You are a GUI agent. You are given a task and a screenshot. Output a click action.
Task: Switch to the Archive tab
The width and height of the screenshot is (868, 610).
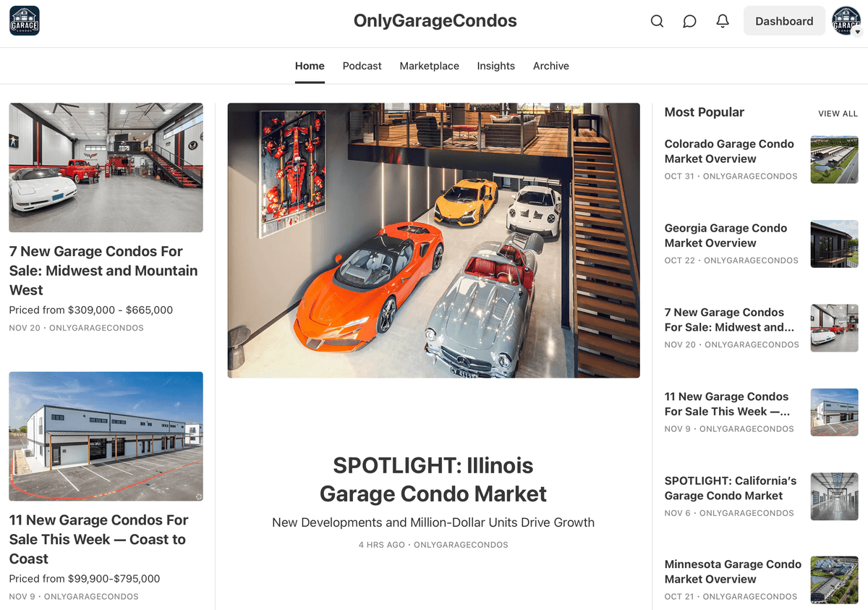click(550, 66)
